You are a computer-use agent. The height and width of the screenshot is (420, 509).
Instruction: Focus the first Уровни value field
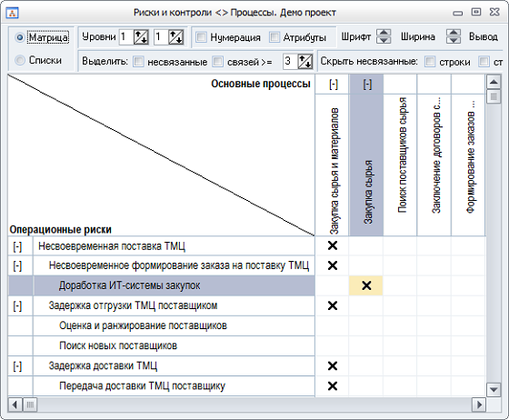pyautogui.click(x=126, y=37)
